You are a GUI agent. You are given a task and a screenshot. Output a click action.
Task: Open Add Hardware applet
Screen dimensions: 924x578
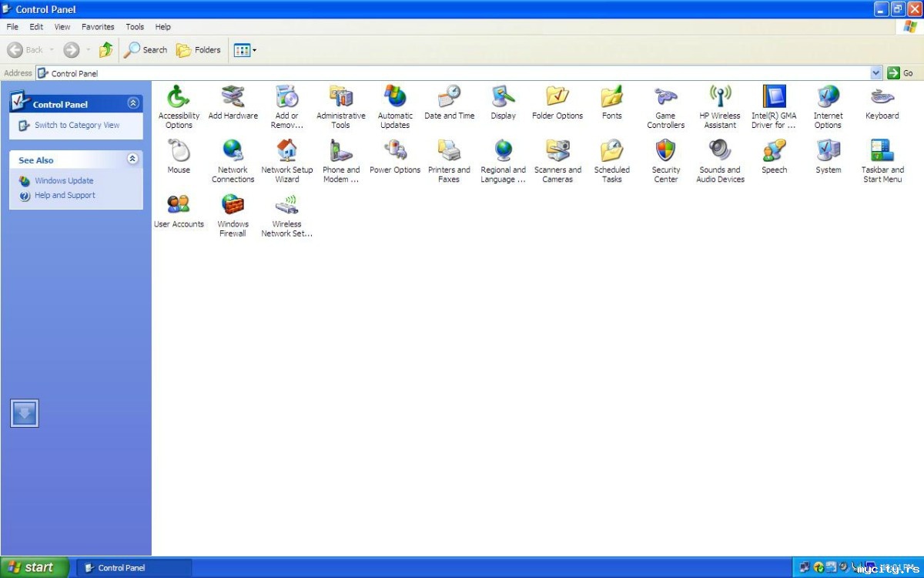coord(233,97)
